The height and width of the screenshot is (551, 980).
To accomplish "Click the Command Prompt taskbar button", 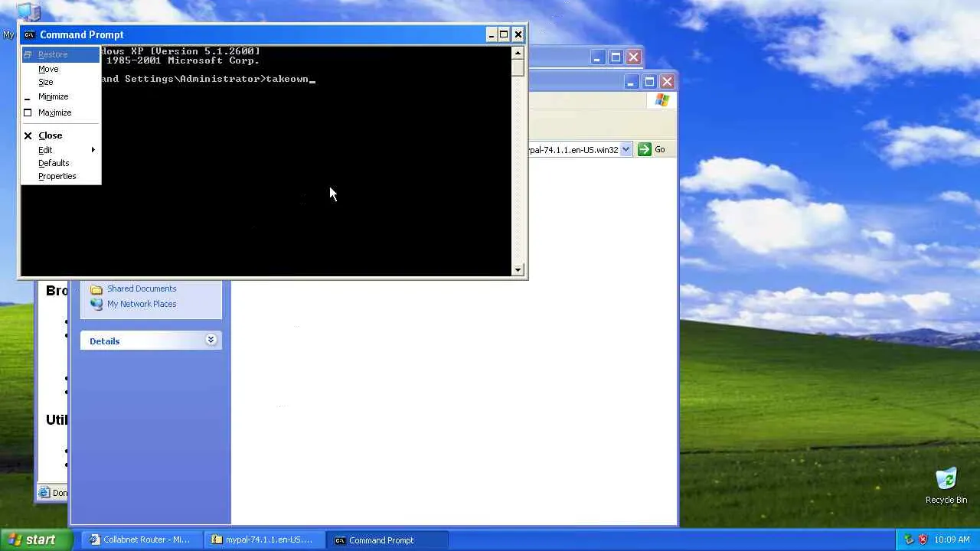I will coord(387,540).
